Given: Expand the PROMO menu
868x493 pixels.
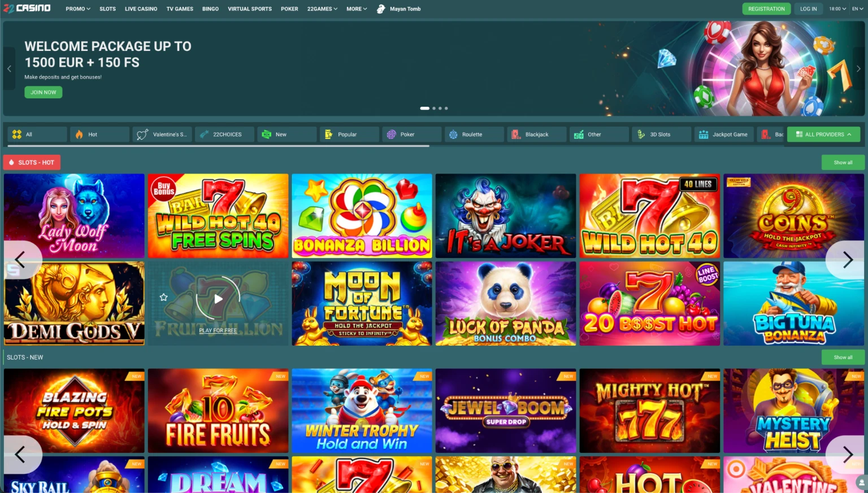Looking at the screenshot, I should click(x=77, y=8).
